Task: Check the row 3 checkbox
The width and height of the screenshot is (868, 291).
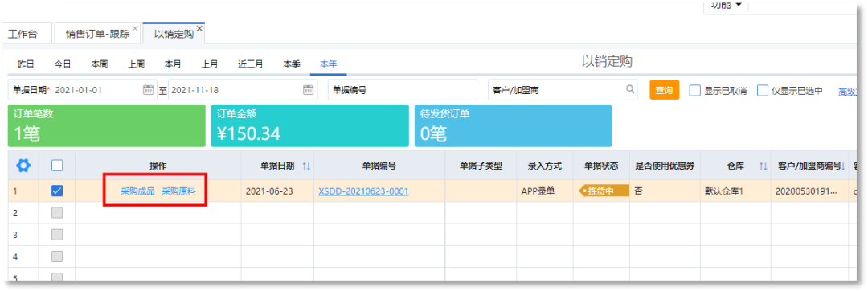Action: coord(57,235)
